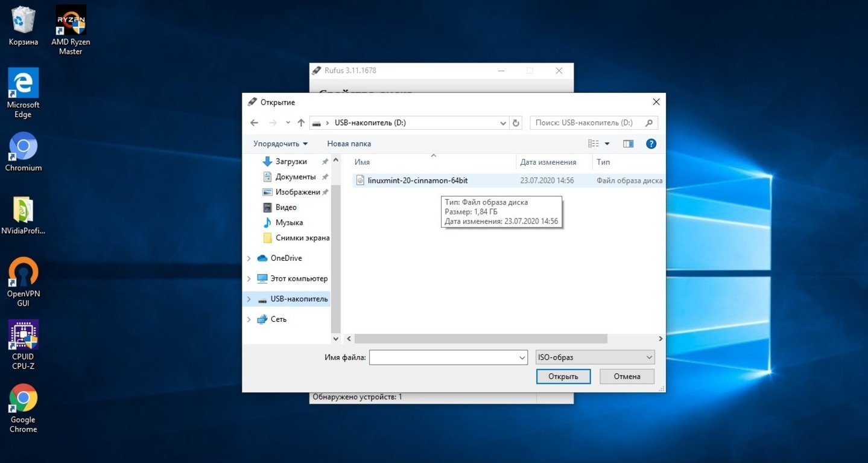868x463 pixels.
Task: Click the search magnifier icon
Action: (649, 123)
